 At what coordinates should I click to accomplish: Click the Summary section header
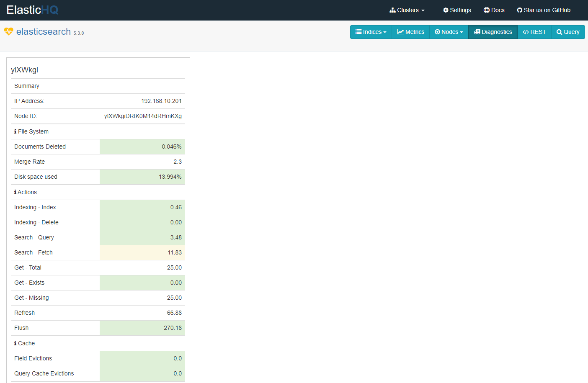point(27,86)
